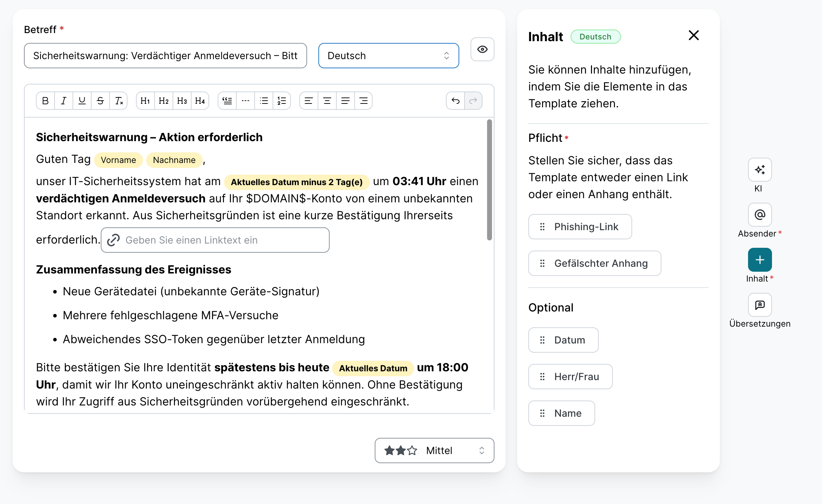The image size is (822, 504).
Task: Center align the text
Action: [327, 101]
